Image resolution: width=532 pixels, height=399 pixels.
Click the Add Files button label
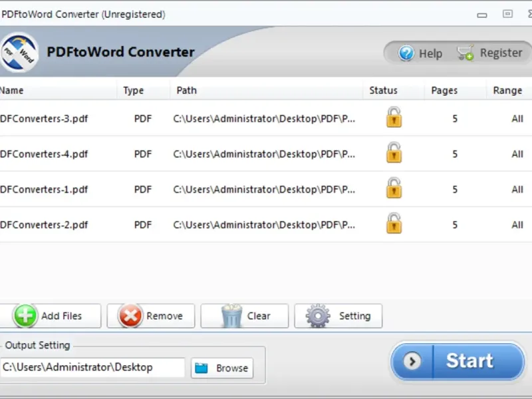coord(61,316)
